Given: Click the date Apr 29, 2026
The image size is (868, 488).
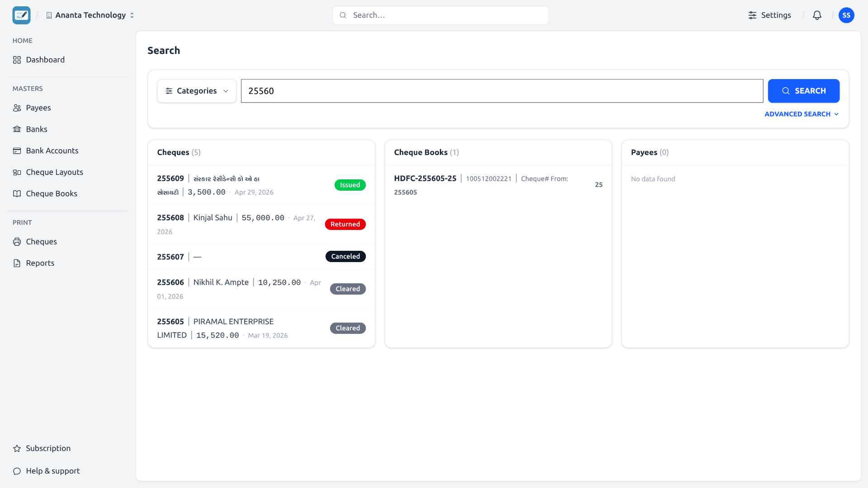Looking at the screenshot, I should pyautogui.click(x=254, y=192).
